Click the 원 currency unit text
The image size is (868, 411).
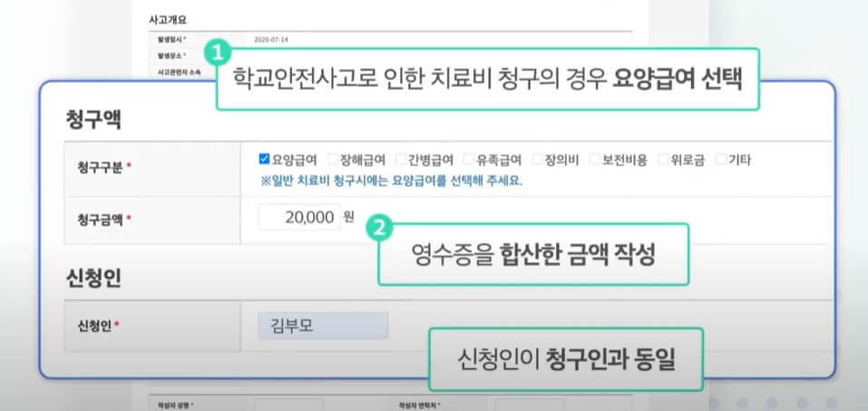(x=348, y=217)
